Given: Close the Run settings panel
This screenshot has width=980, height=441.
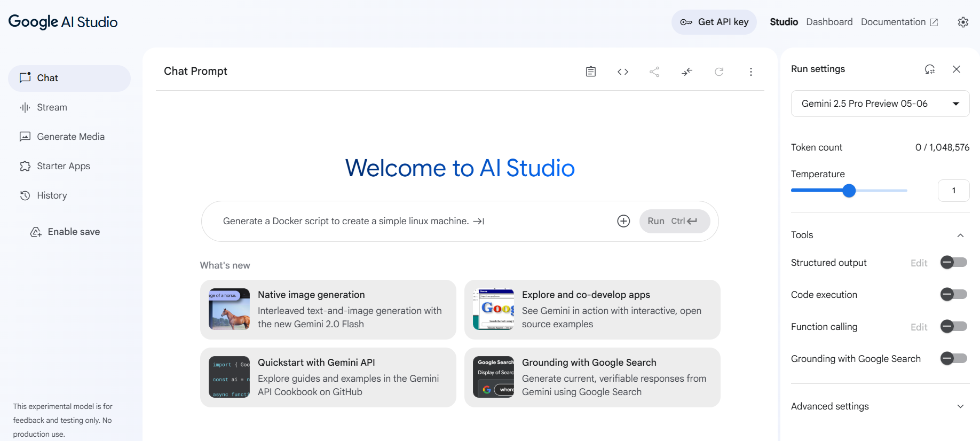Looking at the screenshot, I should click(956, 69).
